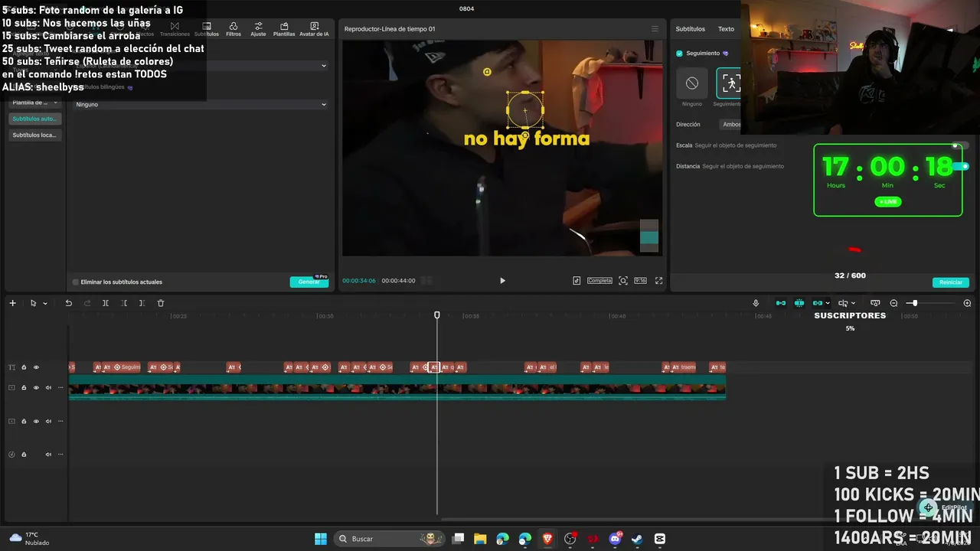Click the record voiceover microphone icon
This screenshot has height=551, width=980.
tap(756, 303)
